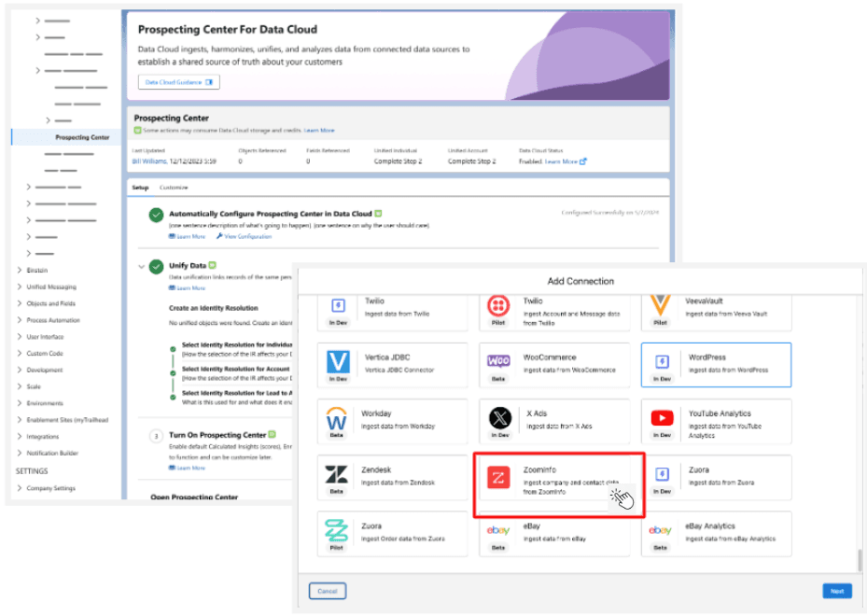
Task: Switch to the Customize tab
Action: 174,188
